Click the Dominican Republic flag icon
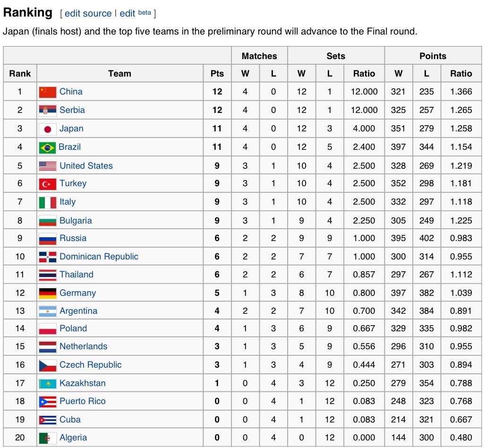Image resolution: width=486 pixels, height=448 pixels. pos(48,257)
